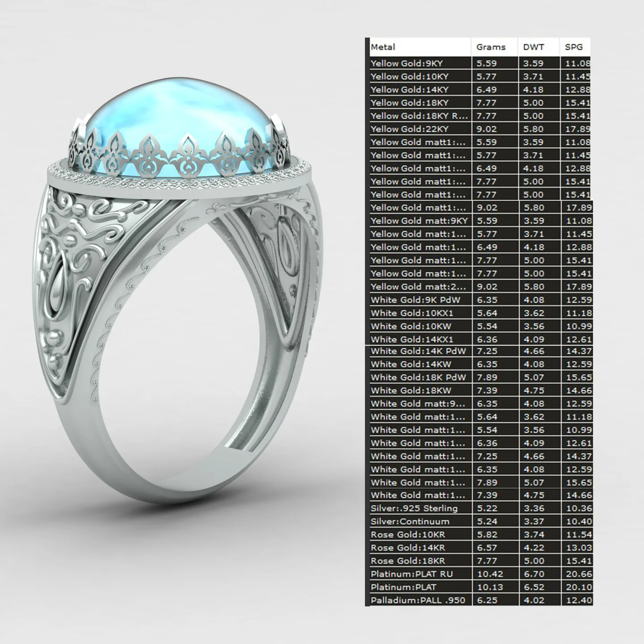
Task: Select the Rose Gold:10KR row label
Action: click(408, 534)
